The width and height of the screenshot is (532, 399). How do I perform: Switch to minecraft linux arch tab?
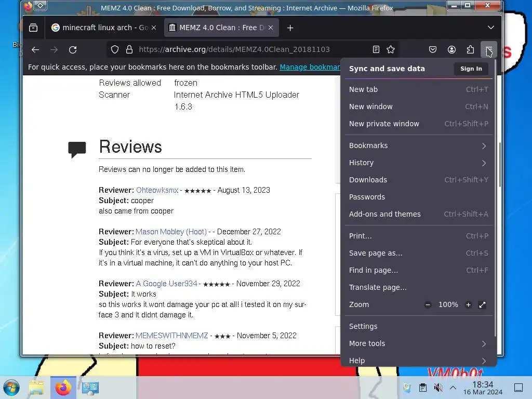pyautogui.click(x=104, y=28)
